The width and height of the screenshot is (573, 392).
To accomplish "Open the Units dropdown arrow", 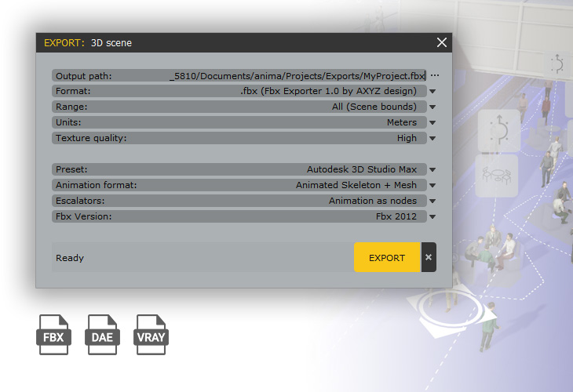I will [x=432, y=122].
